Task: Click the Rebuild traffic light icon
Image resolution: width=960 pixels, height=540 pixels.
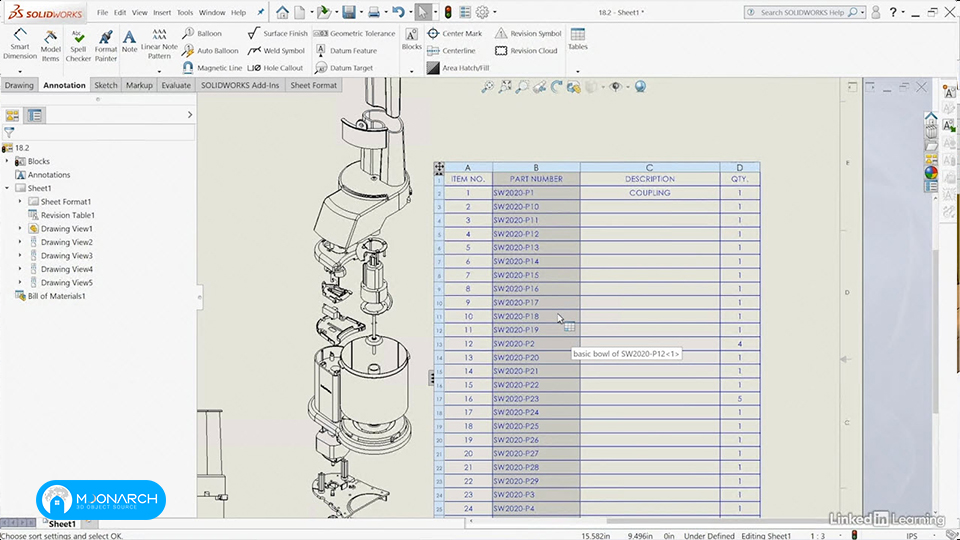Action: pos(448,12)
